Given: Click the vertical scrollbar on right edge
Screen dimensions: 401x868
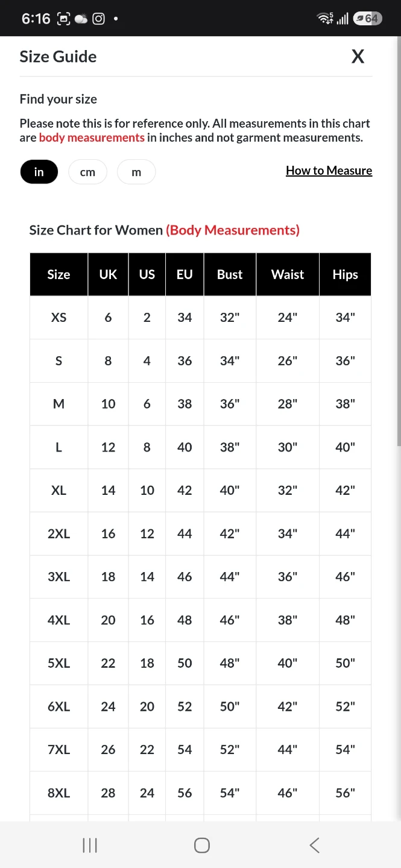Looking at the screenshot, I should (x=399, y=241).
